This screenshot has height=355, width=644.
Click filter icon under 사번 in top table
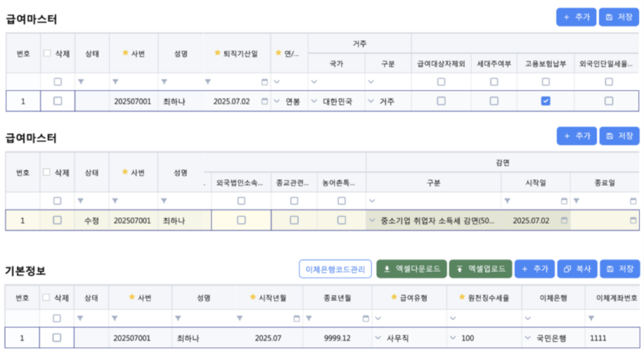click(115, 82)
